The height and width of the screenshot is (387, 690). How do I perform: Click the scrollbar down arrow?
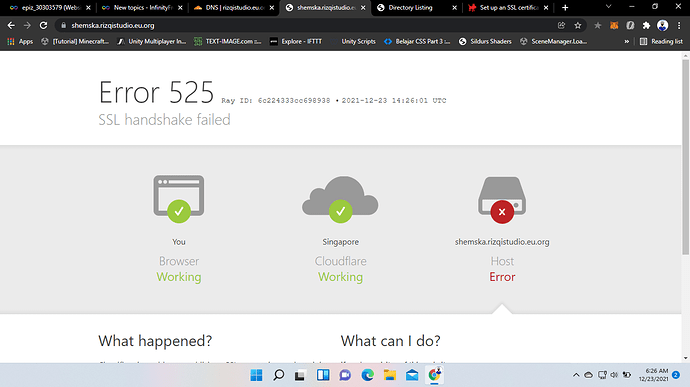coord(686,358)
